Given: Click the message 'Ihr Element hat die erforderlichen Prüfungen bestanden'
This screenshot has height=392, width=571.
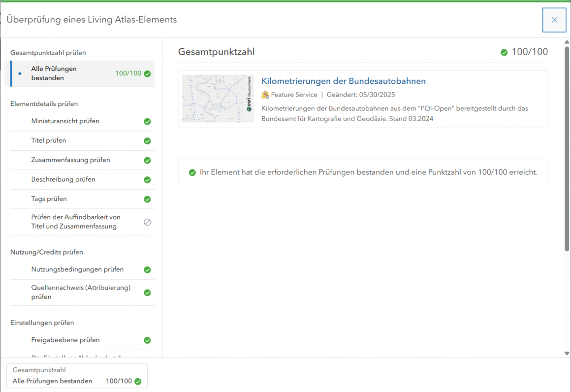Looking at the screenshot, I should pyautogui.click(x=369, y=172).
